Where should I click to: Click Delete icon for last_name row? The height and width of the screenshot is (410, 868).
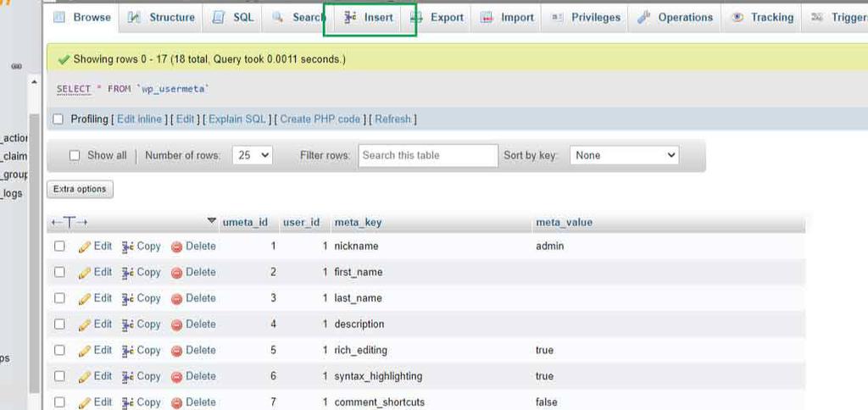176,299
